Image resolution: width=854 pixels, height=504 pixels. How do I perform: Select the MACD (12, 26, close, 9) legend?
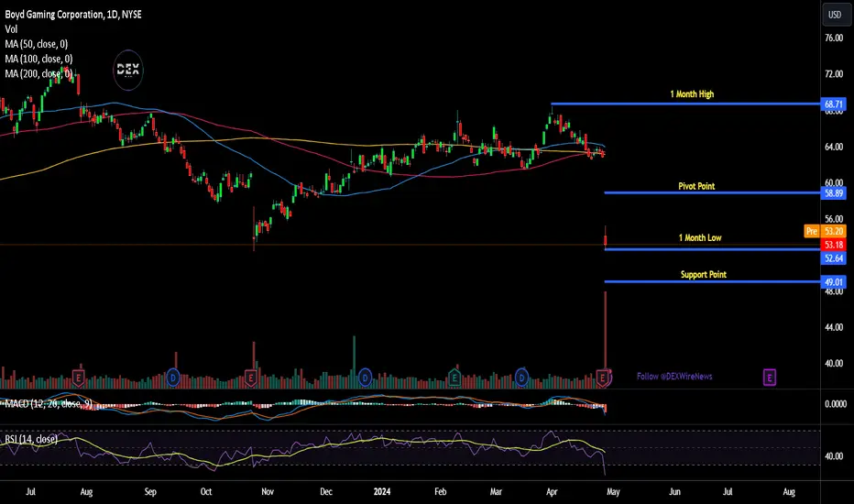[x=48, y=404]
